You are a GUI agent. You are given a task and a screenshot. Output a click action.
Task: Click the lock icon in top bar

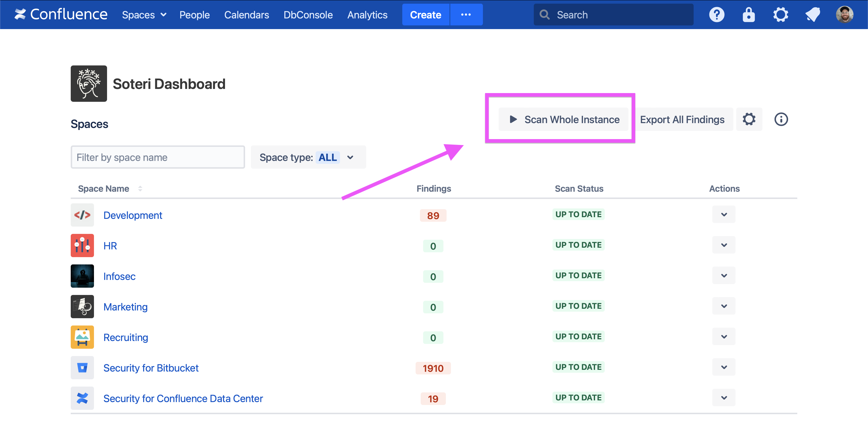click(748, 15)
